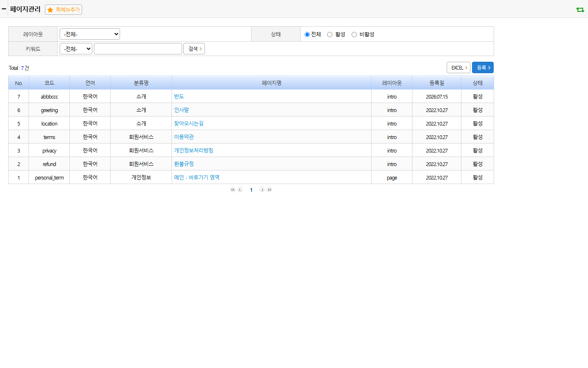The width and height of the screenshot is (588, 368).
Task: Click the green refresh arrows icon
Action: [580, 9]
